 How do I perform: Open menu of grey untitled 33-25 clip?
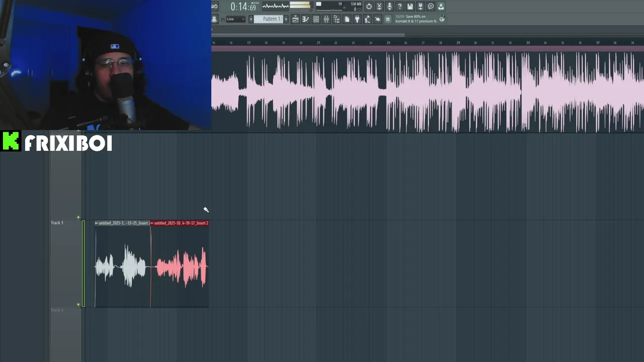pos(97,223)
